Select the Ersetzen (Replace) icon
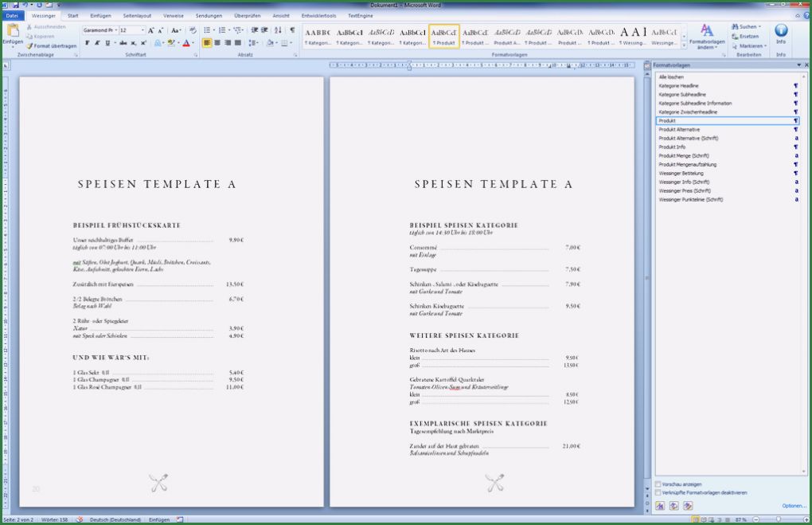This screenshot has width=812, height=525. coord(746,36)
